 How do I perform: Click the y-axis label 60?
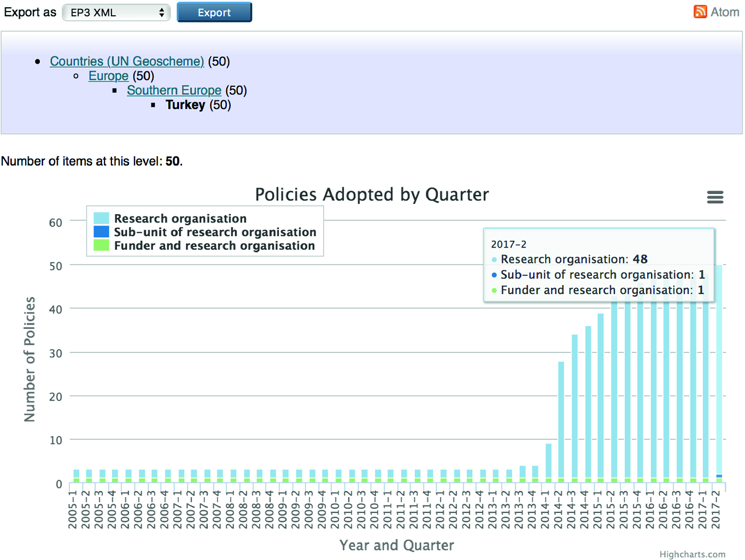56,222
